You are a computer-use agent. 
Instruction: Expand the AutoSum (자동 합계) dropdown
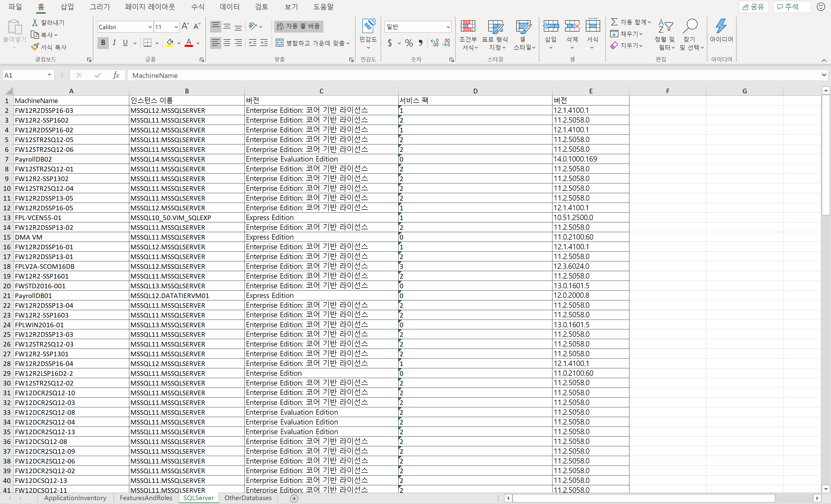coord(649,22)
